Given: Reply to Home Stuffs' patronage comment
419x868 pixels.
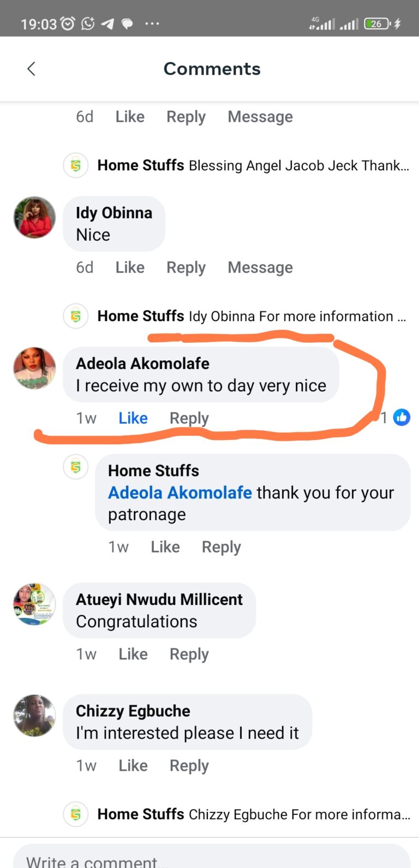Looking at the screenshot, I should point(221,547).
